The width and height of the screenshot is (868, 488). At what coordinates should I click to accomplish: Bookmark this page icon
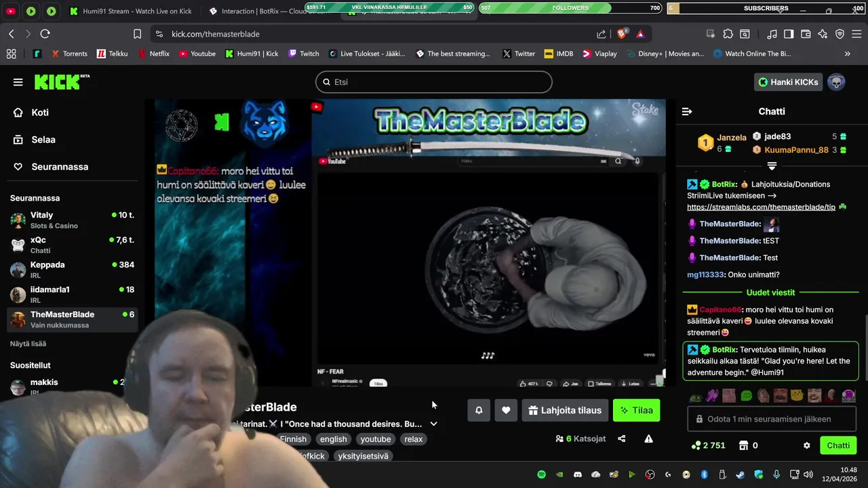138,34
